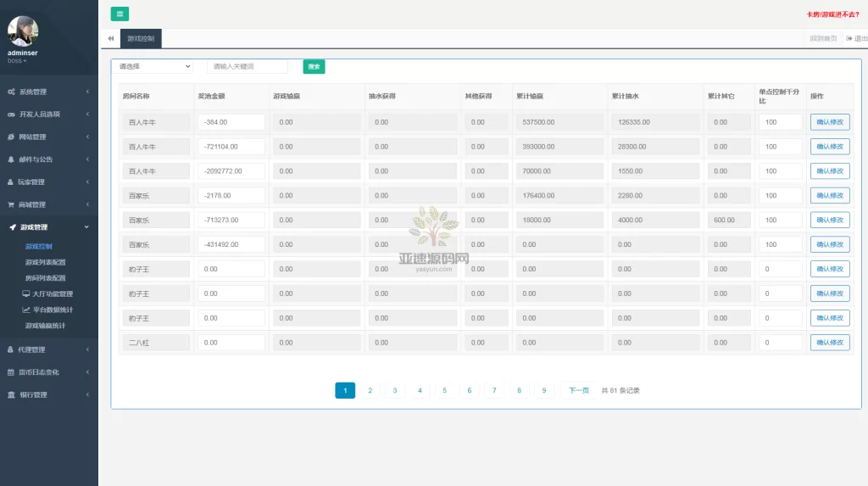Go to page 5 in pagination
This screenshot has height=486, width=868.
[x=444, y=390]
